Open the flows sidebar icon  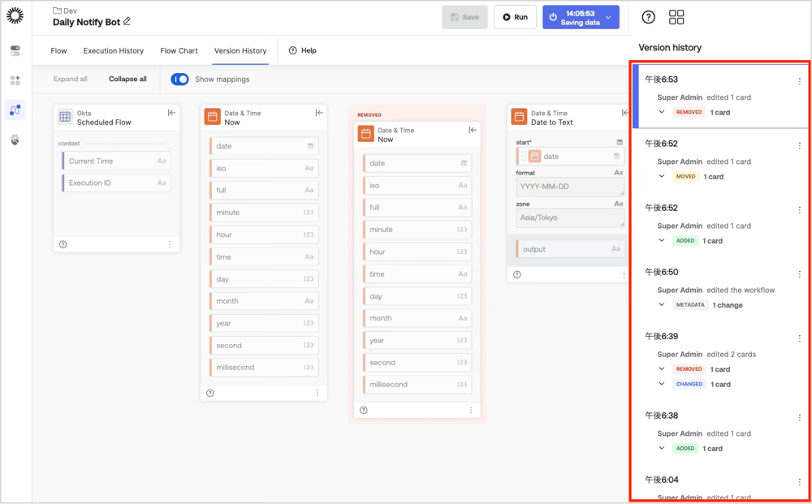[x=15, y=110]
